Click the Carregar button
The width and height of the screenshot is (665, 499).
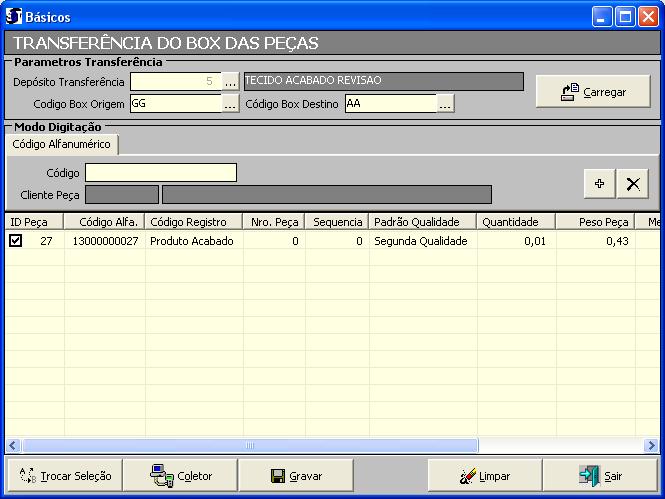pos(592,91)
